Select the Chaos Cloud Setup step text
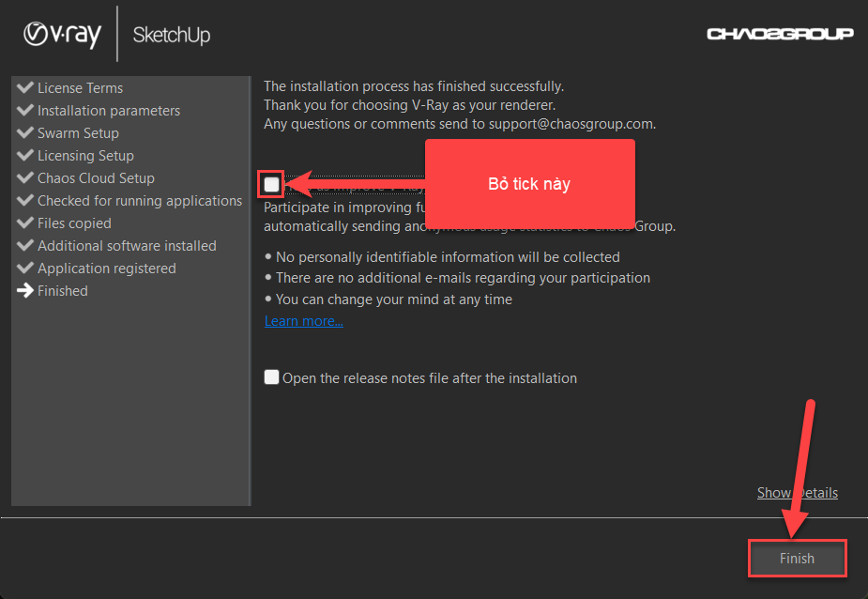Viewport: 868px width, 599px height. click(x=97, y=177)
